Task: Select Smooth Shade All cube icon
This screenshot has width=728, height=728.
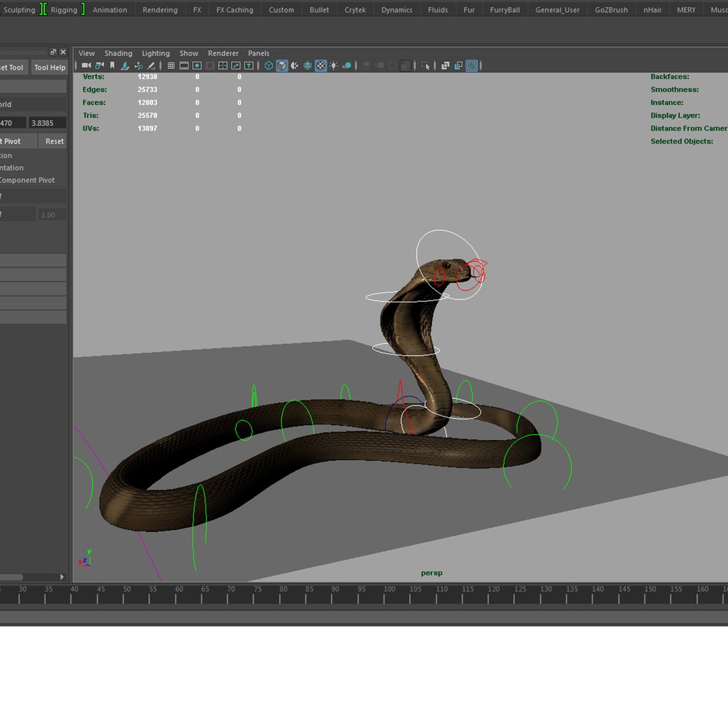Action: click(282, 65)
